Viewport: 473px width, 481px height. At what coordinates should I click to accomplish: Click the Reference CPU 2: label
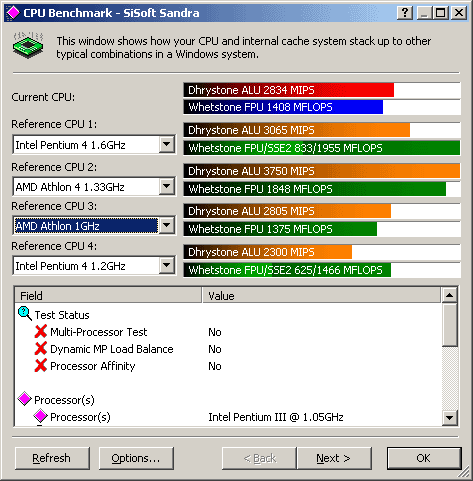pyautogui.click(x=54, y=167)
